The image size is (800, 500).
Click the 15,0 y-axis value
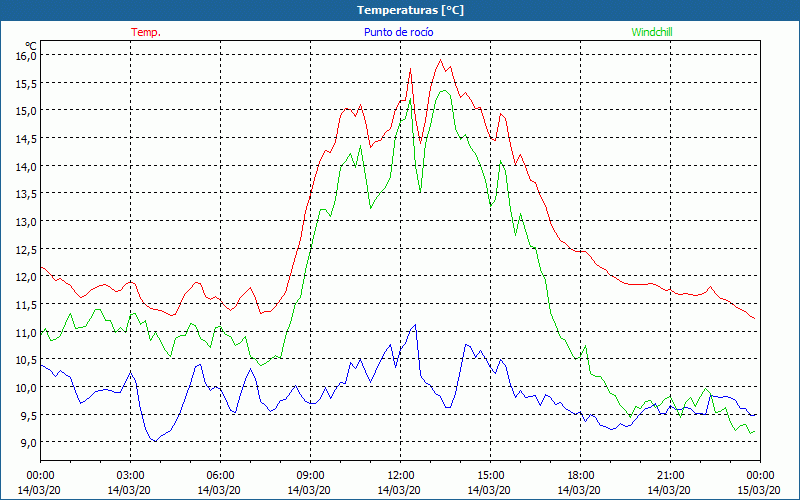coord(27,111)
